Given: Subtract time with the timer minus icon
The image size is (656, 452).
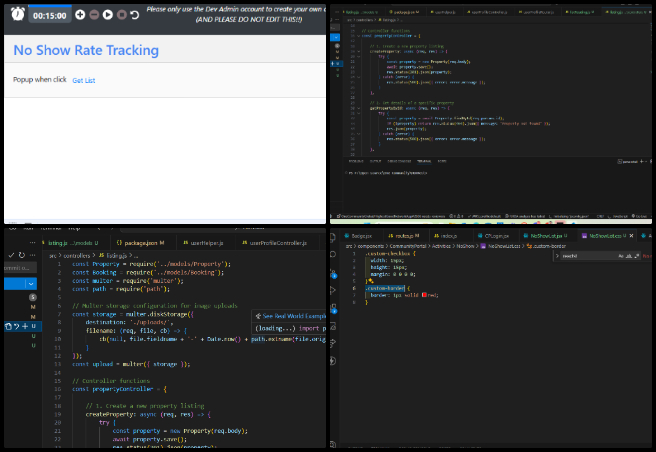Looking at the screenshot, I should click(x=94, y=15).
